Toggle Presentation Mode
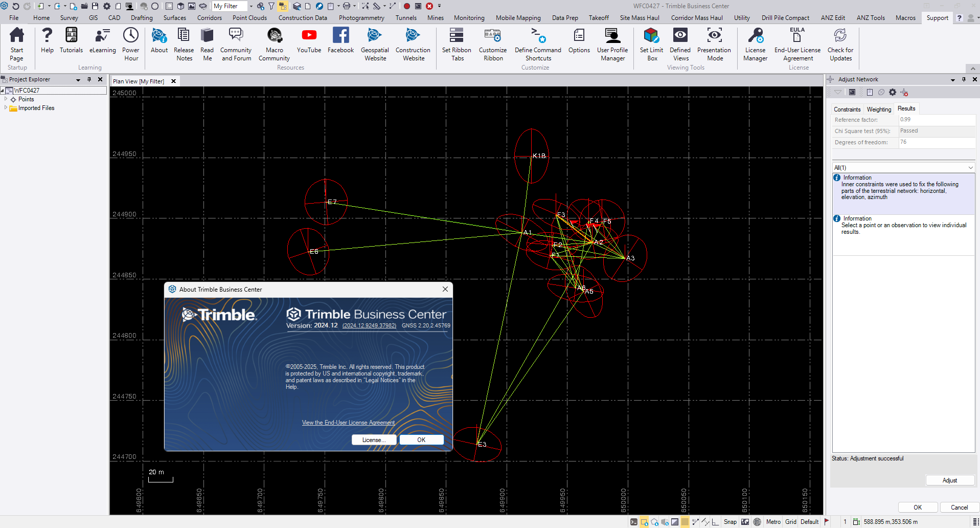 click(x=714, y=45)
